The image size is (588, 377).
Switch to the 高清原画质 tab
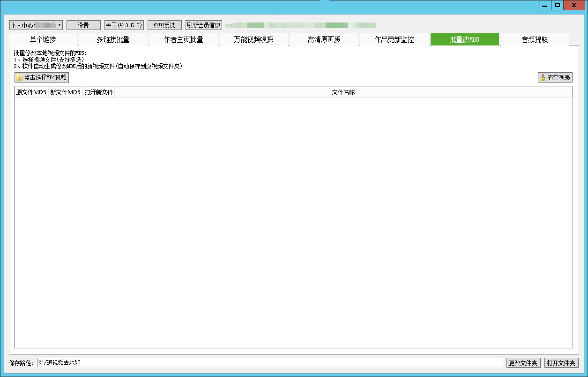(324, 40)
